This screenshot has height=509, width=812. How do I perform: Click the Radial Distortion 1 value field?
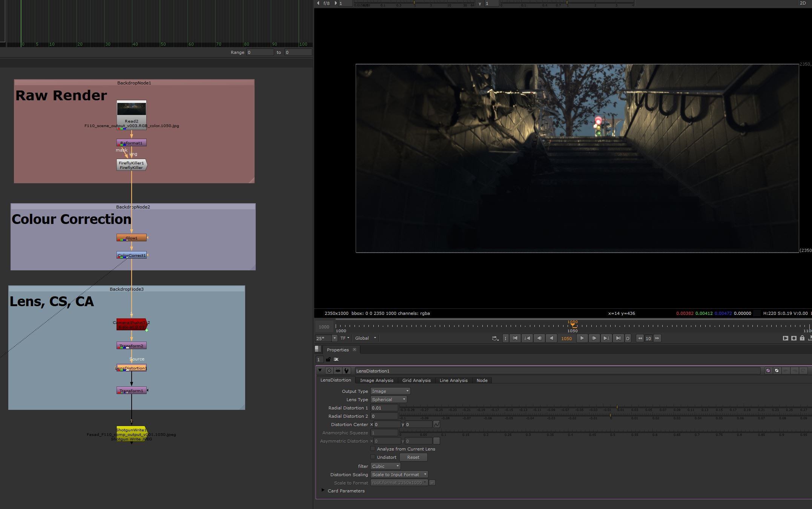[384, 408]
